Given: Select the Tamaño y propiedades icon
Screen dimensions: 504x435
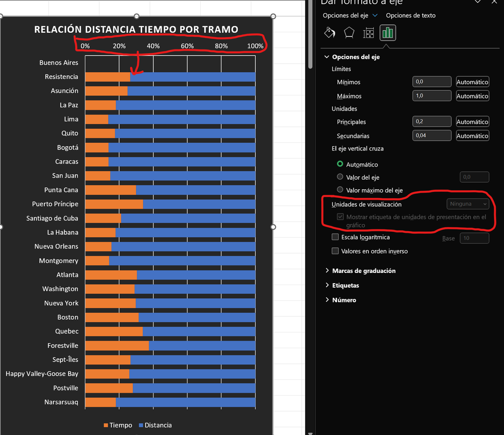Looking at the screenshot, I should point(368,32).
